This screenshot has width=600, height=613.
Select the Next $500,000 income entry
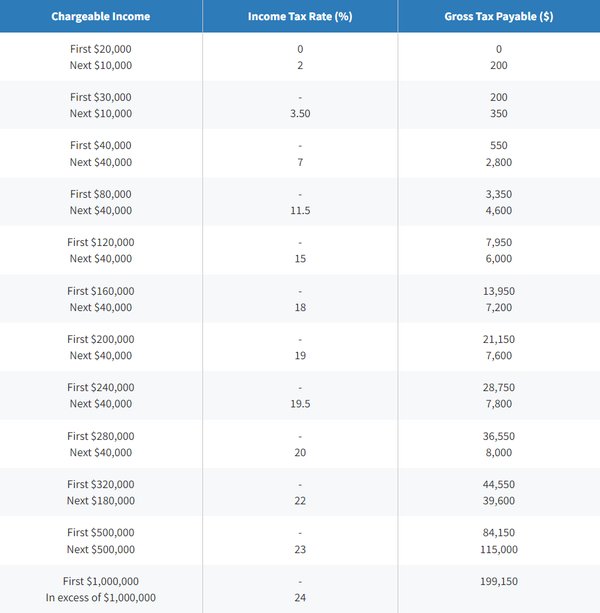tap(101, 549)
